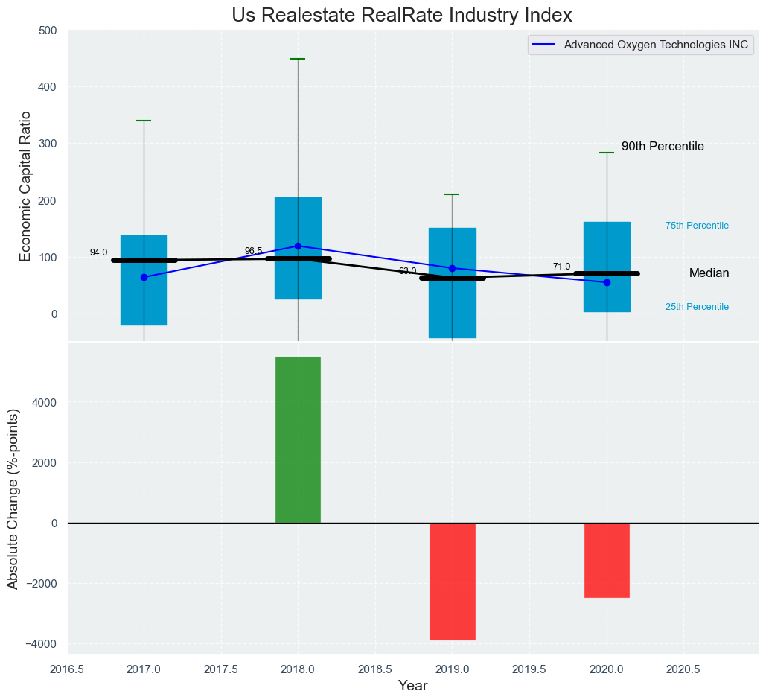The image size is (766, 700).
Task: Click the 2017 blue data point marker
Action: 144,277
